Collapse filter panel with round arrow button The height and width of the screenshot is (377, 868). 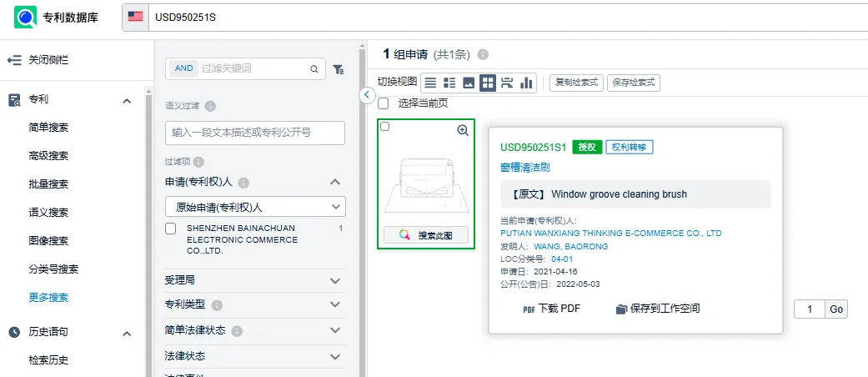[x=367, y=95]
